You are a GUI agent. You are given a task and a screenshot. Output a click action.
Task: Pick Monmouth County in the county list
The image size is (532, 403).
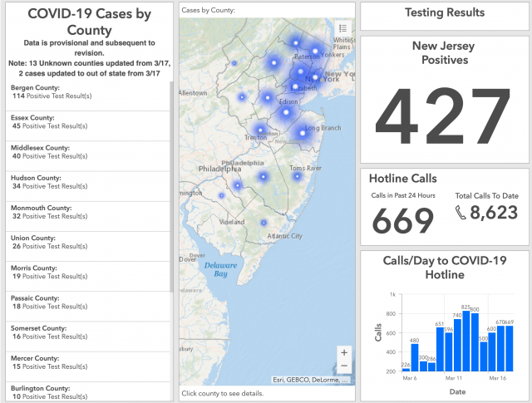click(x=87, y=212)
